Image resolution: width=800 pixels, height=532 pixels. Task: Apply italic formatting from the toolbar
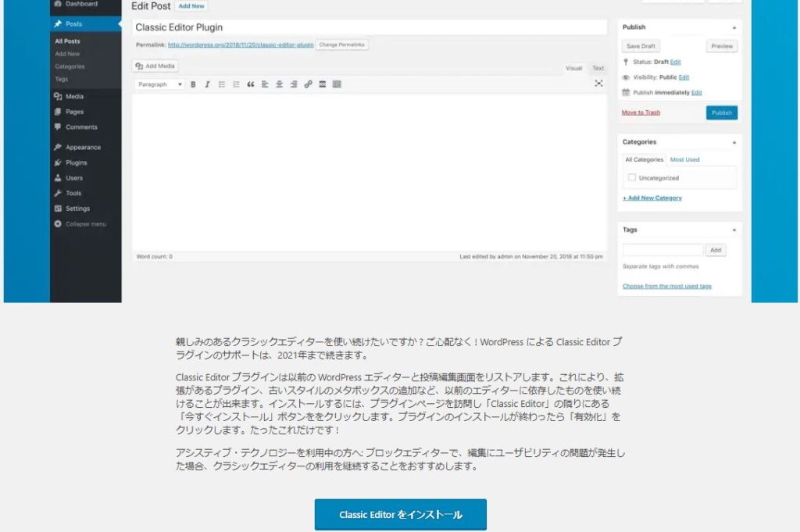coord(207,84)
